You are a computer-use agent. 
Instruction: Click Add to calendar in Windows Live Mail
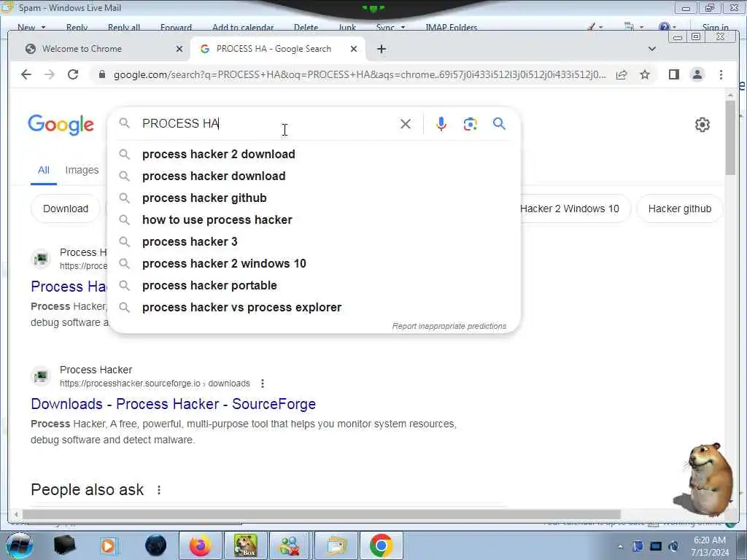(x=243, y=27)
